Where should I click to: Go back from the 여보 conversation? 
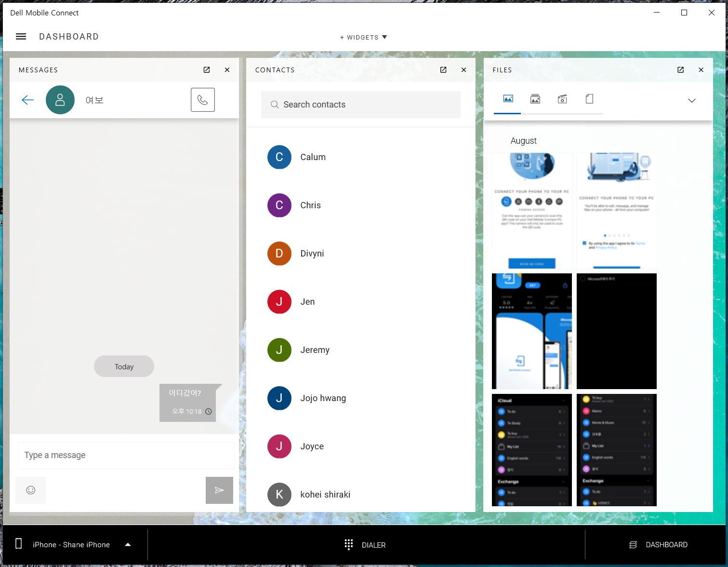coord(27,100)
